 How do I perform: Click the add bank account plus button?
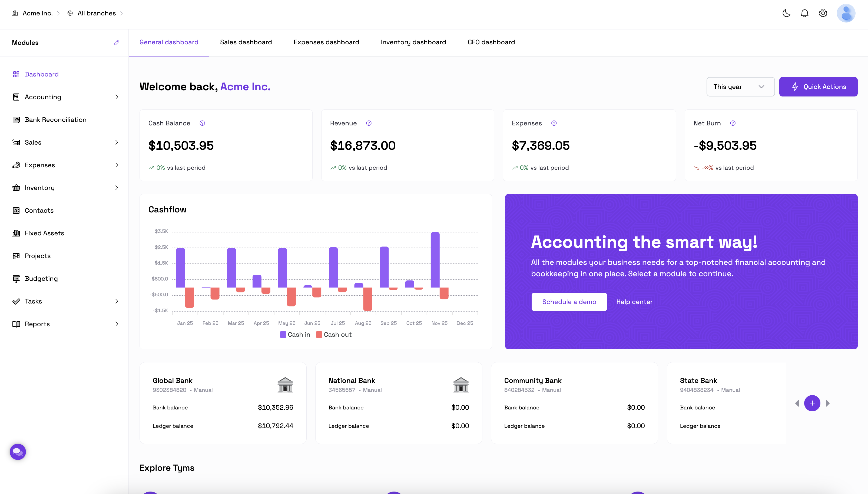(x=812, y=403)
